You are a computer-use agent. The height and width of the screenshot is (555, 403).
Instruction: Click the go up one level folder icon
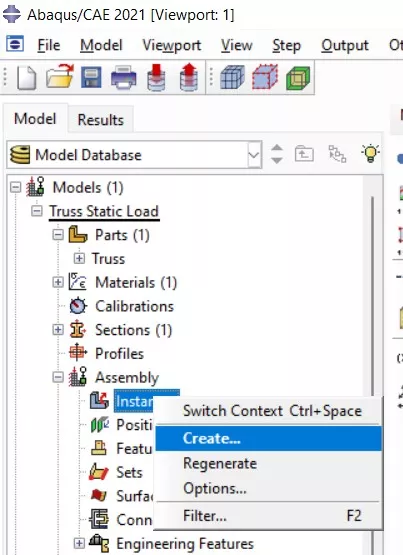click(304, 154)
